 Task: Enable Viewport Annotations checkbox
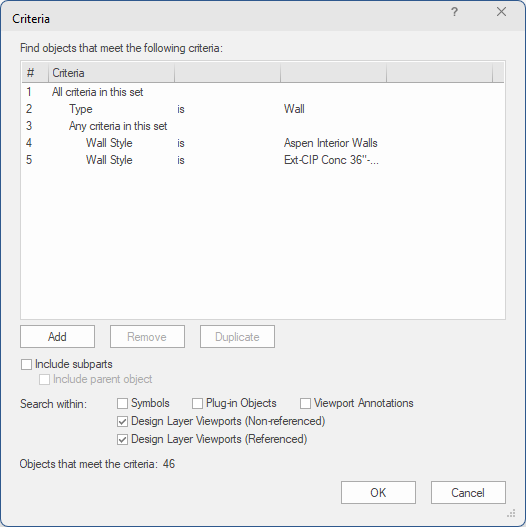coord(305,403)
